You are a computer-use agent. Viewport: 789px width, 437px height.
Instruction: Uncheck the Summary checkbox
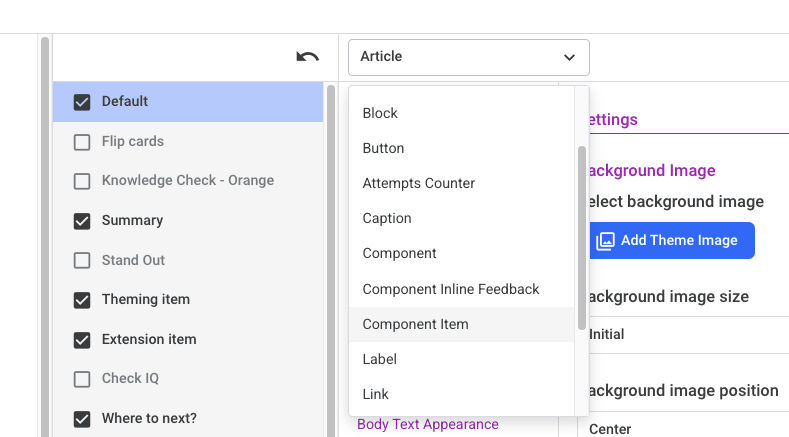pos(82,221)
